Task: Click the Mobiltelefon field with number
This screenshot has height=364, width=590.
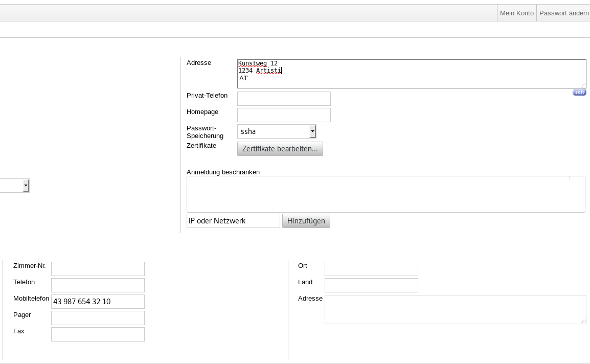Action: pyautogui.click(x=98, y=302)
